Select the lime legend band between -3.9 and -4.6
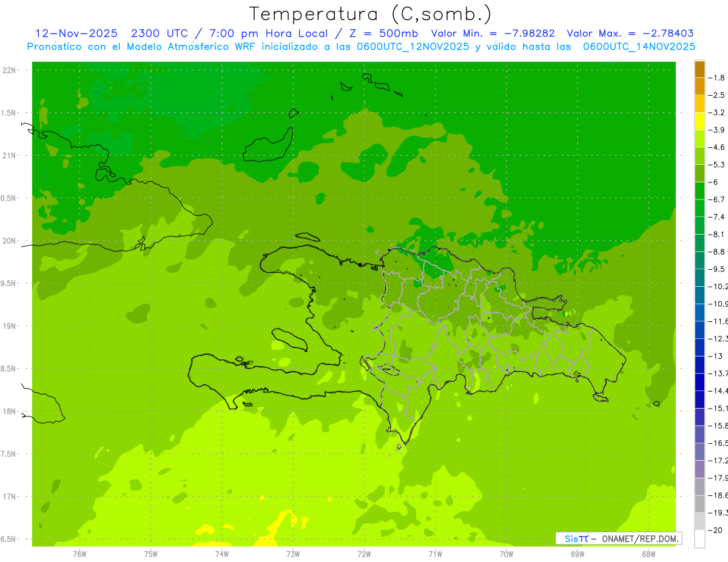This screenshot has width=728, height=562. coord(699,138)
